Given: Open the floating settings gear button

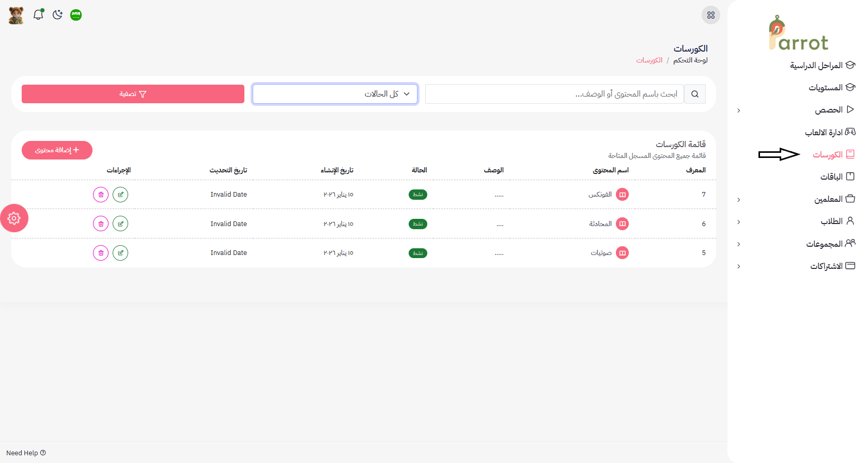Looking at the screenshot, I should tap(14, 218).
